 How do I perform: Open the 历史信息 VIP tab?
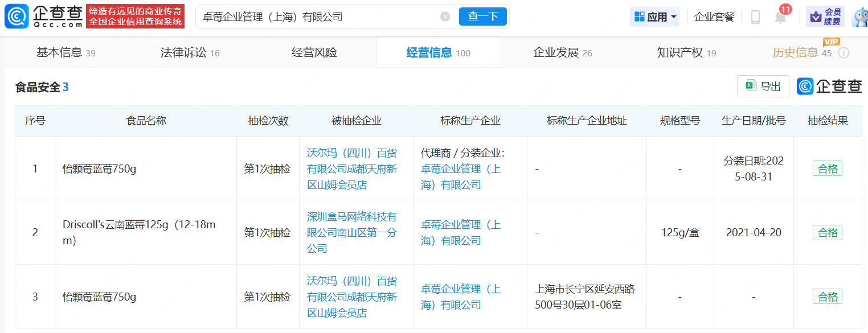[802, 53]
